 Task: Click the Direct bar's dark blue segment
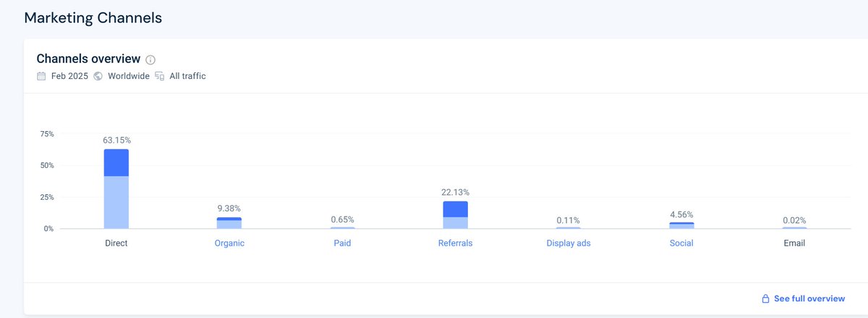pos(116,163)
